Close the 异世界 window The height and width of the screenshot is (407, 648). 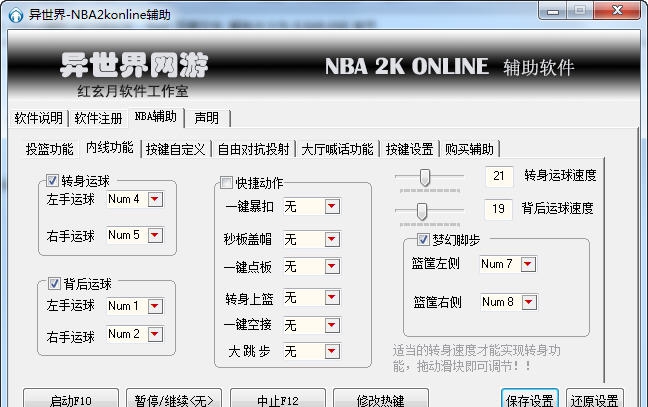(x=617, y=10)
